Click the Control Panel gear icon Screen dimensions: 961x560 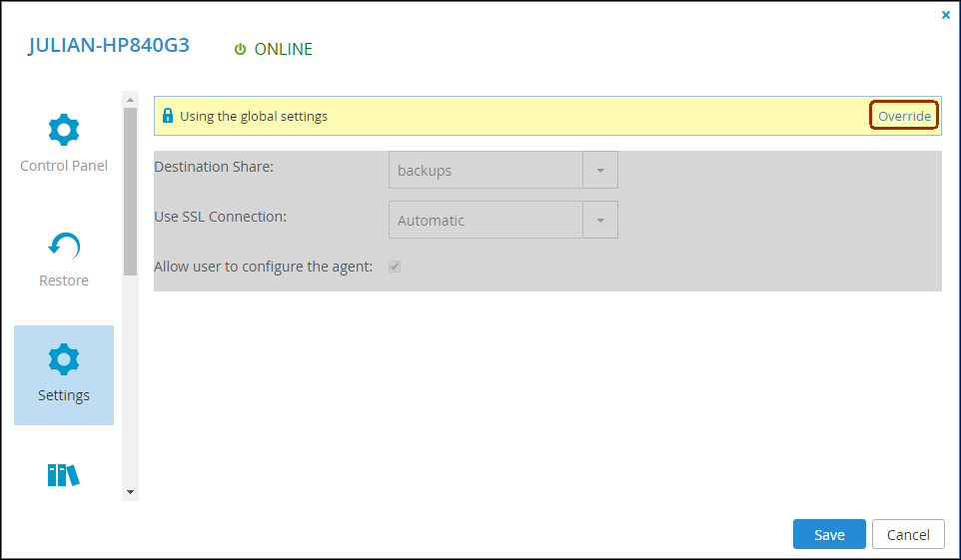[64, 130]
